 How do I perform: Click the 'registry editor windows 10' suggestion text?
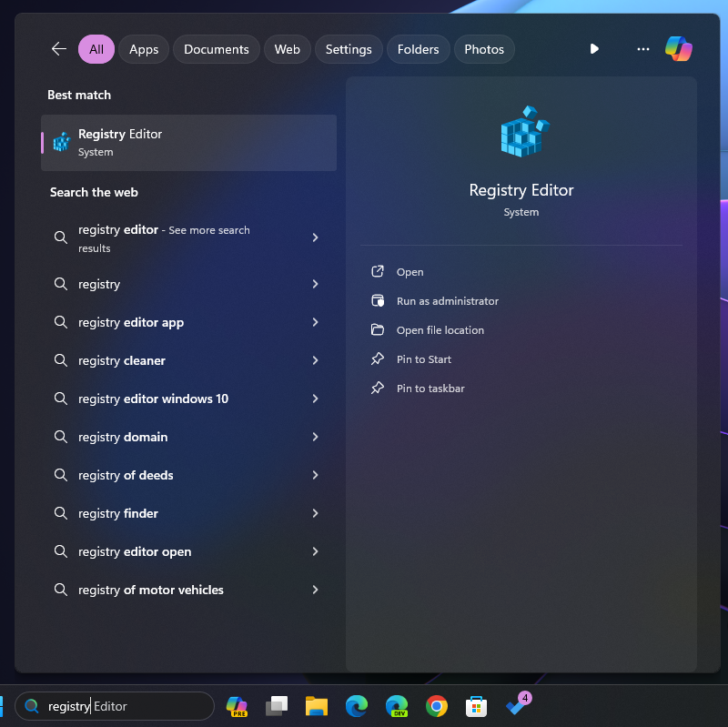[x=153, y=399]
